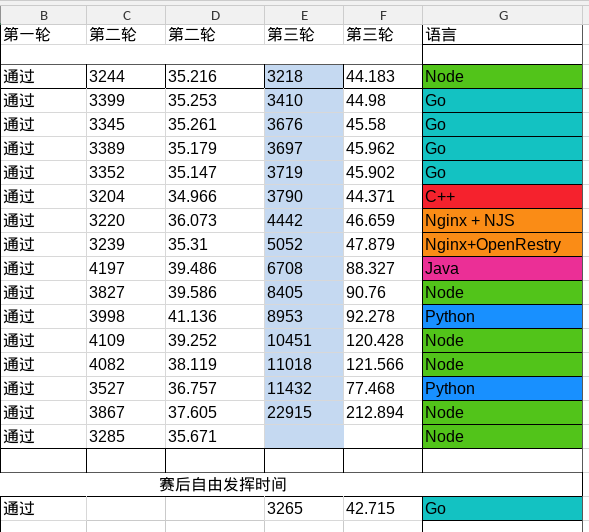Click the cell containing 3867

(x=126, y=413)
